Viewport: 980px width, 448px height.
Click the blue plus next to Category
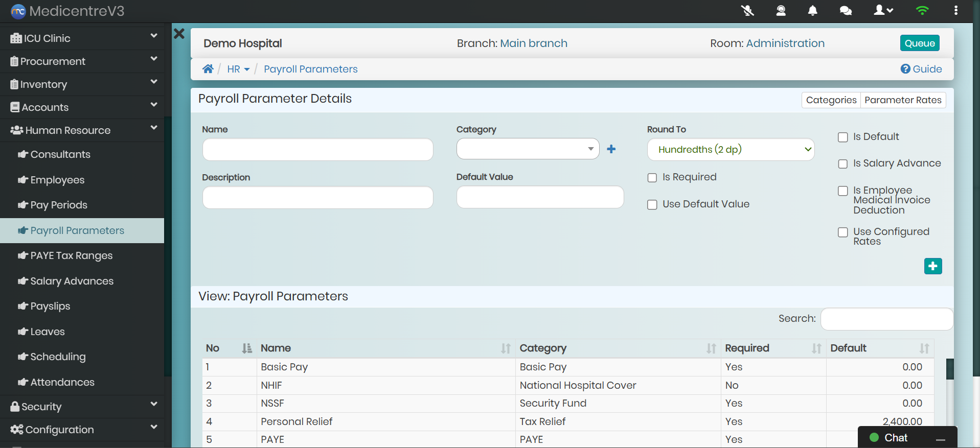611,149
